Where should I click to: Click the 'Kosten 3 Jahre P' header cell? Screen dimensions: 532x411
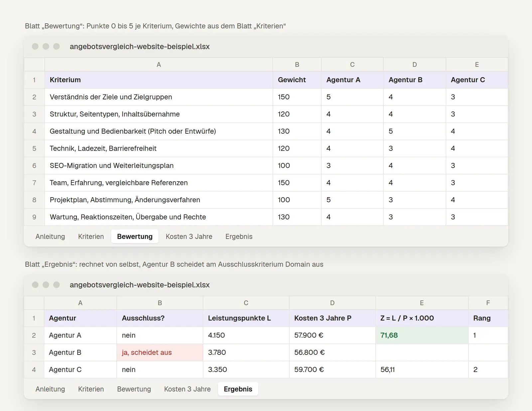tap(332, 318)
